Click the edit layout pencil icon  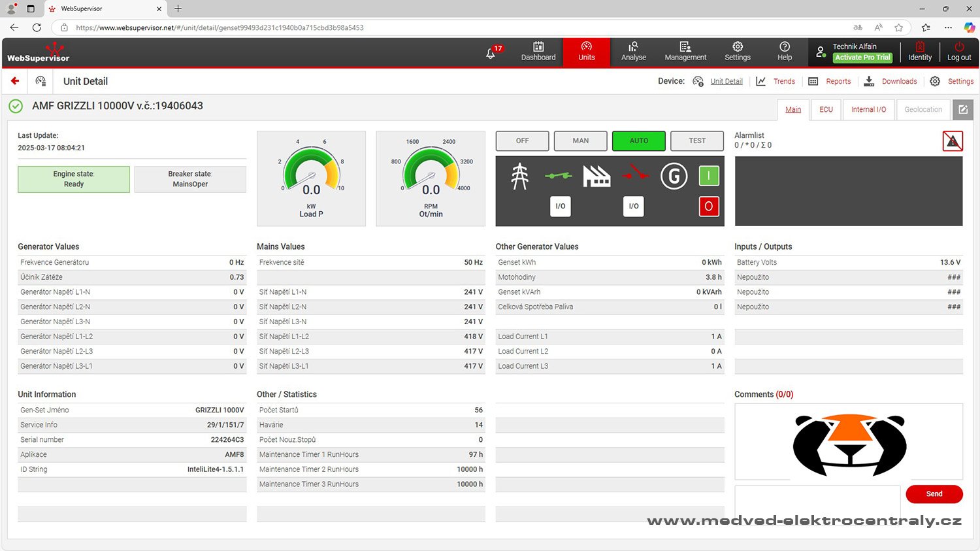(x=962, y=110)
